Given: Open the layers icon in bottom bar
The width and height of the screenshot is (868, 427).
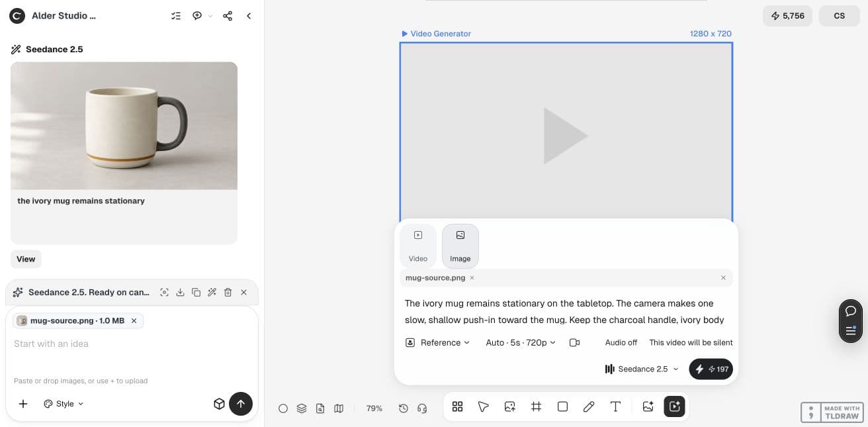Looking at the screenshot, I should (302, 408).
